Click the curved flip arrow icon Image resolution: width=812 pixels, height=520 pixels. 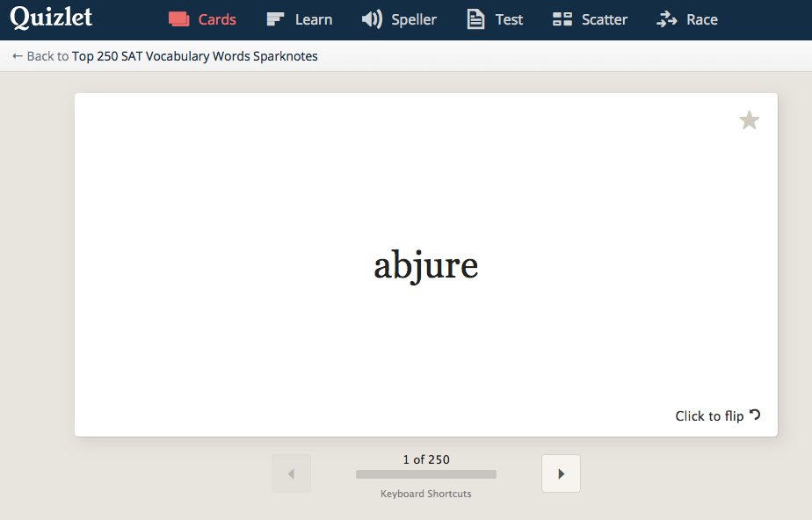tap(754, 415)
